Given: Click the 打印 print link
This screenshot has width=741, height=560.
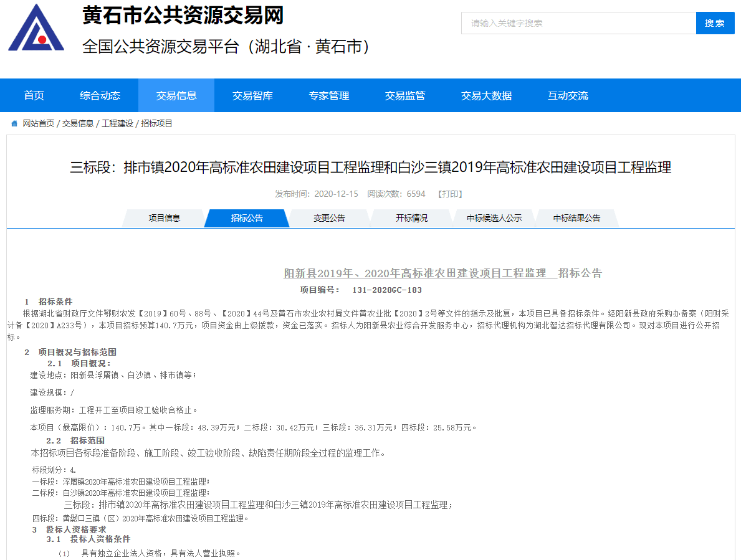Looking at the screenshot, I should 450,194.
